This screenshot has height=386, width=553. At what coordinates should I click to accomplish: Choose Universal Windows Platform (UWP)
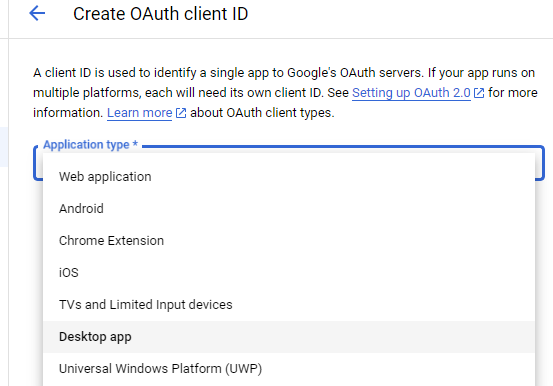tap(289, 369)
